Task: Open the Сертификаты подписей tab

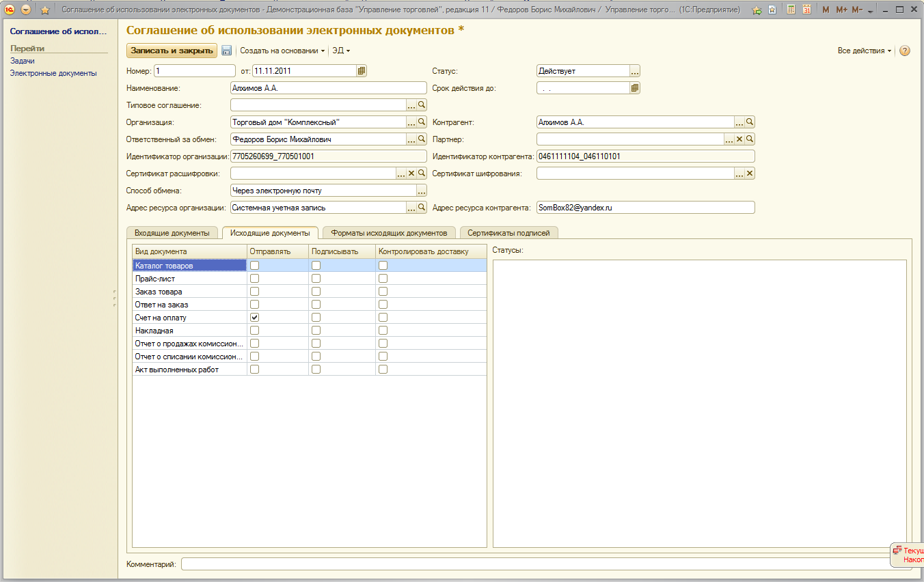Action: click(x=508, y=233)
